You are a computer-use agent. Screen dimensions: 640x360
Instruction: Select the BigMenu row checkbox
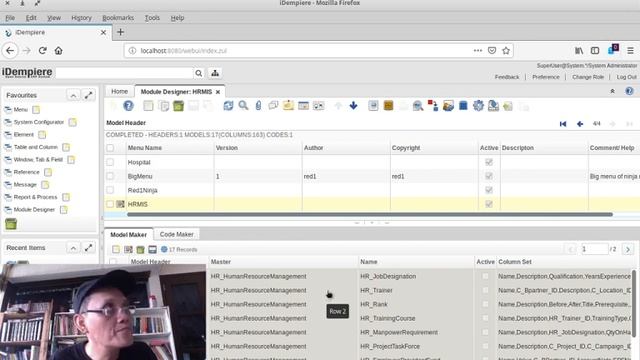[110, 176]
